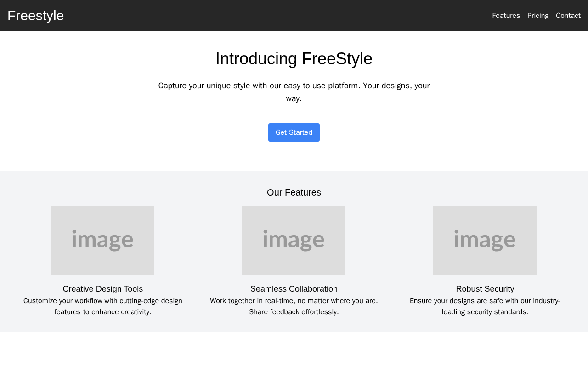Select the Seamless Collaboration title
The width and height of the screenshot is (588, 368).
click(x=294, y=289)
